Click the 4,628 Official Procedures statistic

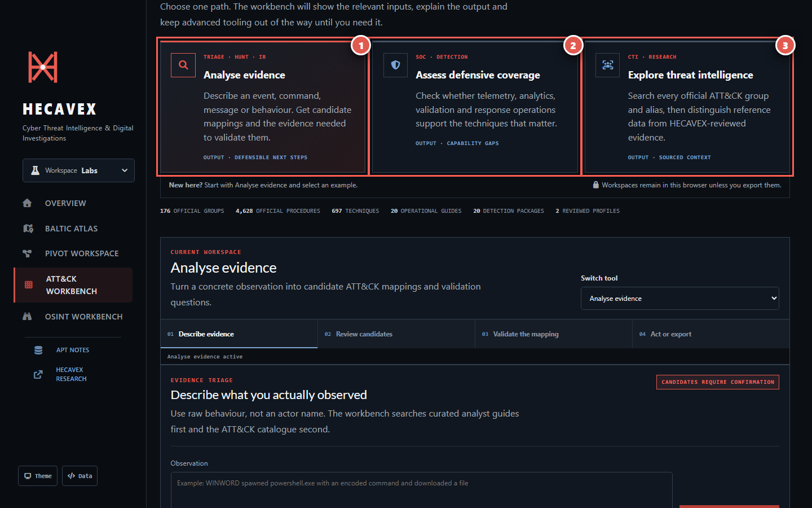278,211
